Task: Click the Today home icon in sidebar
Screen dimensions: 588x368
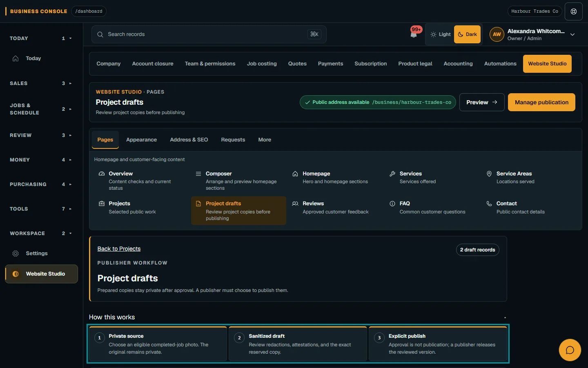Action: point(16,58)
